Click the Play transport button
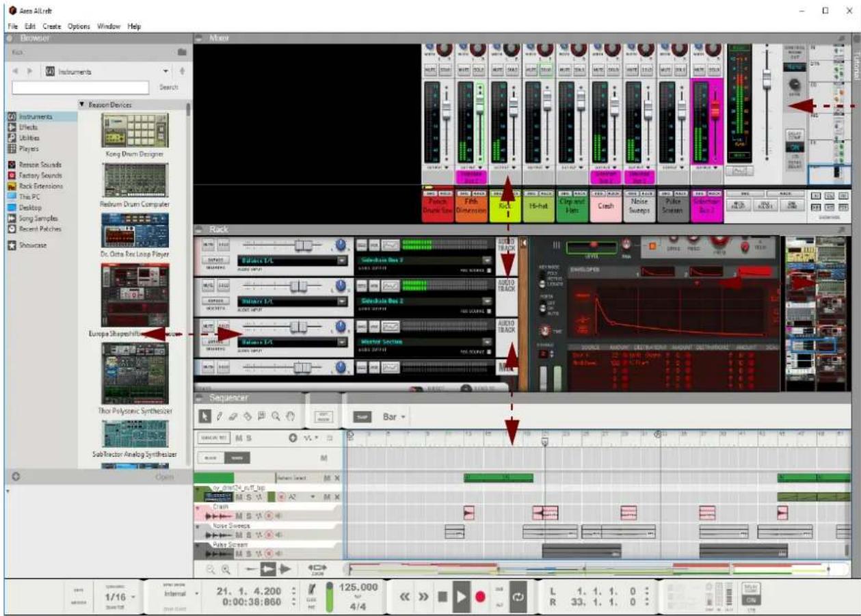This screenshot has width=861, height=616. point(461,596)
